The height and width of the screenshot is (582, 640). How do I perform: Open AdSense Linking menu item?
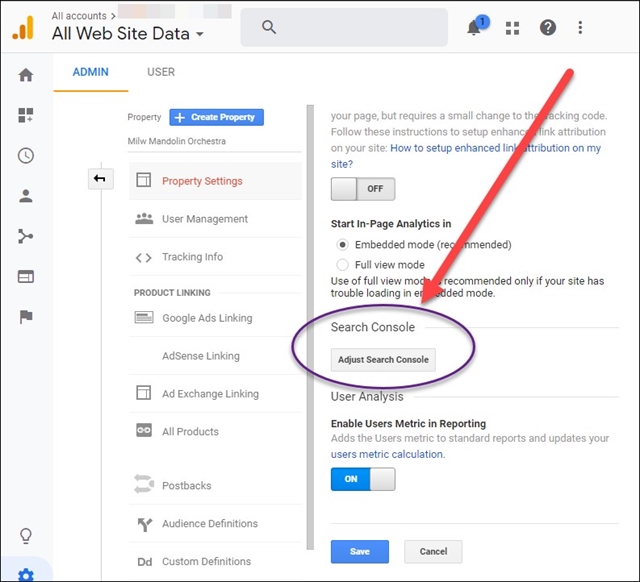click(x=215, y=356)
